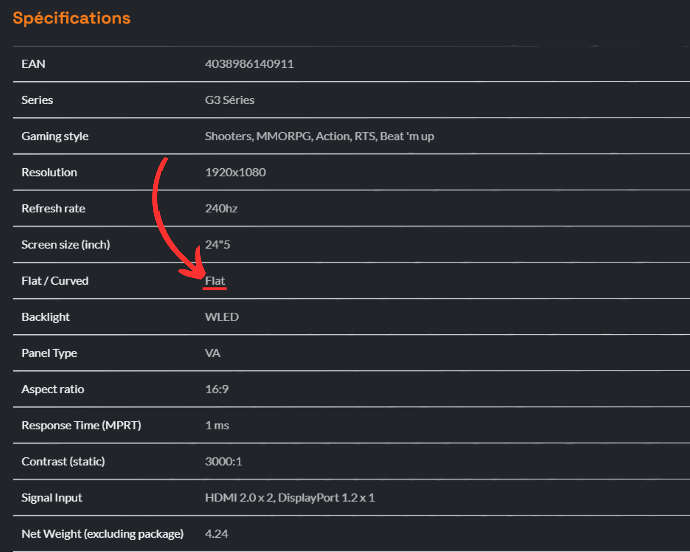690x552 pixels.
Task: Click the Panel Type label
Action: tap(49, 353)
